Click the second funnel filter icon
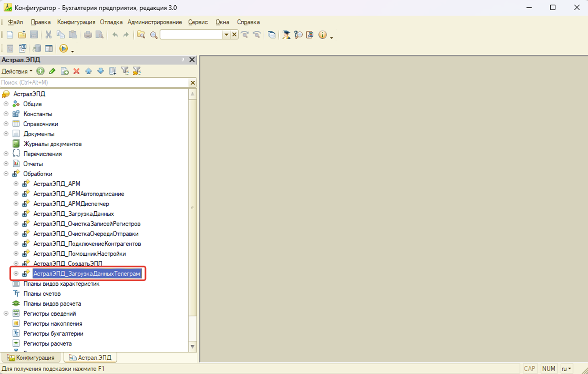 137,71
